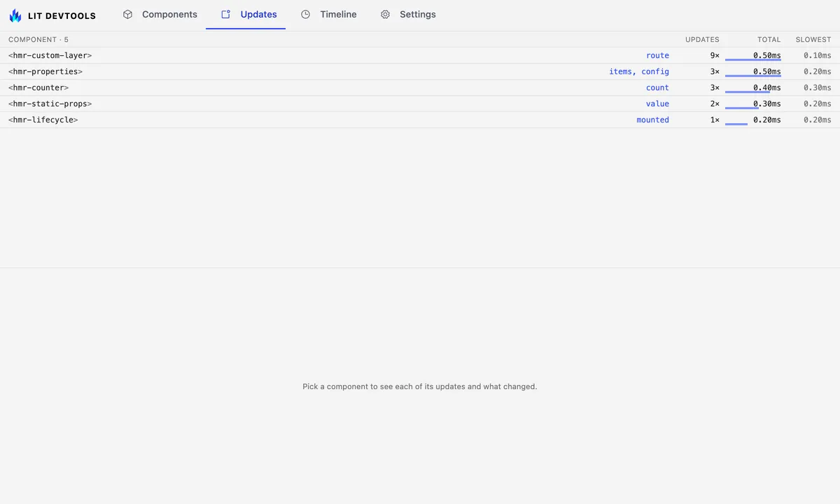The image size is (840, 504).
Task: Click the 'mounted' changed property
Action: point(652,120)
